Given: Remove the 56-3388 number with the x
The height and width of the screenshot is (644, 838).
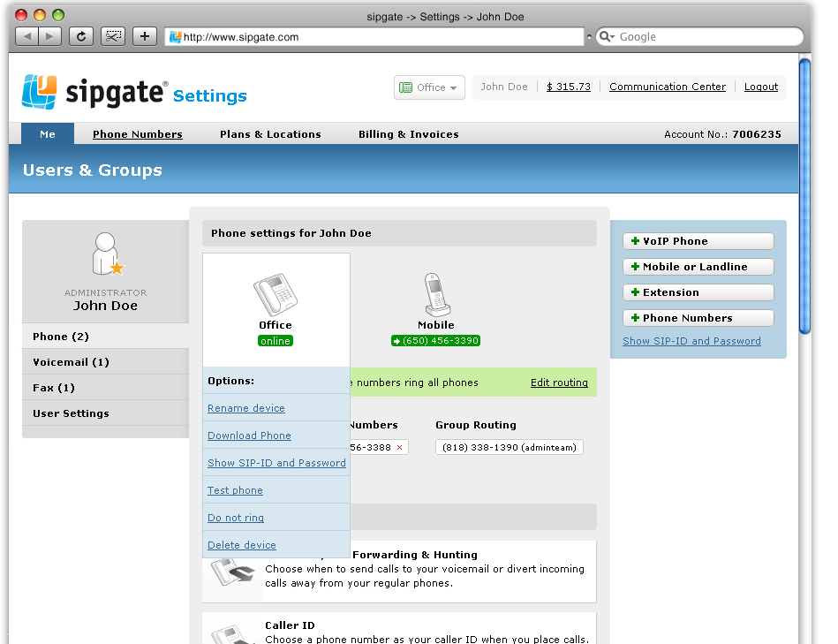Looking at the screenshot, I should 399,447.
